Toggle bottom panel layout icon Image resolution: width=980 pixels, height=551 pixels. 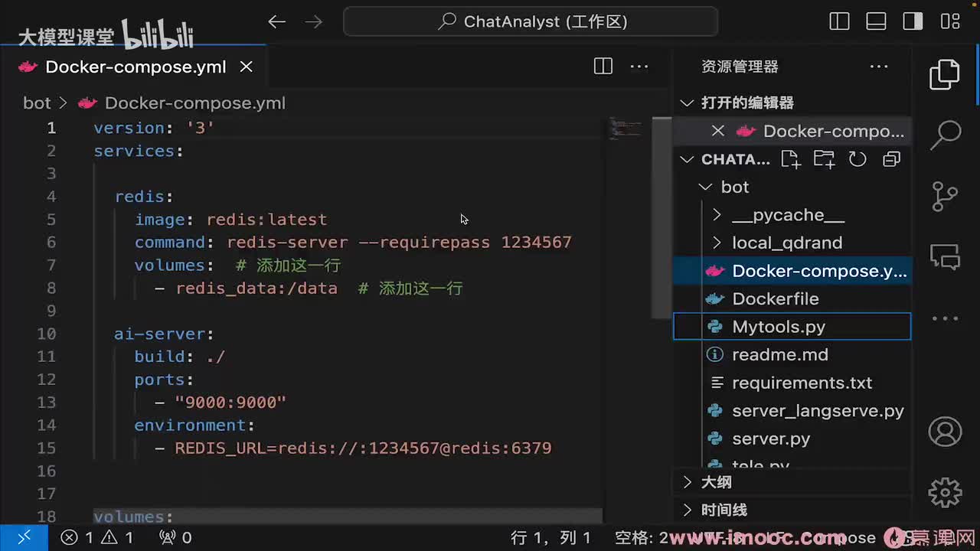(x=877, y=21)
